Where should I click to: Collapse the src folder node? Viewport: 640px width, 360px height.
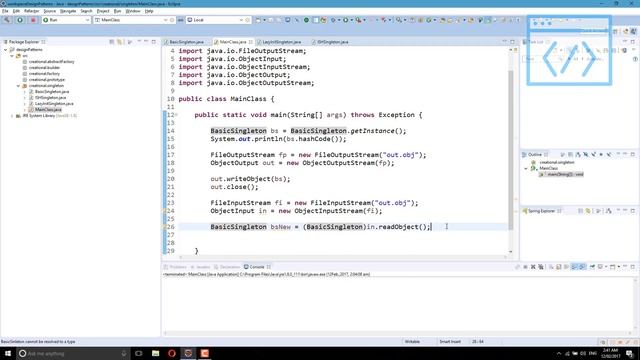(x=12, y=56)
